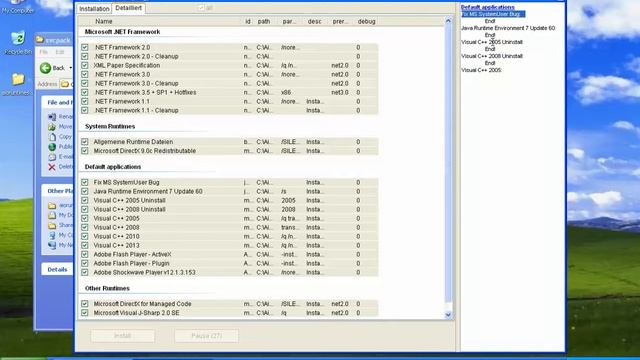
Task: Click the Move file icon in Explorer sidebar
Action: click(x=52, y=127)
